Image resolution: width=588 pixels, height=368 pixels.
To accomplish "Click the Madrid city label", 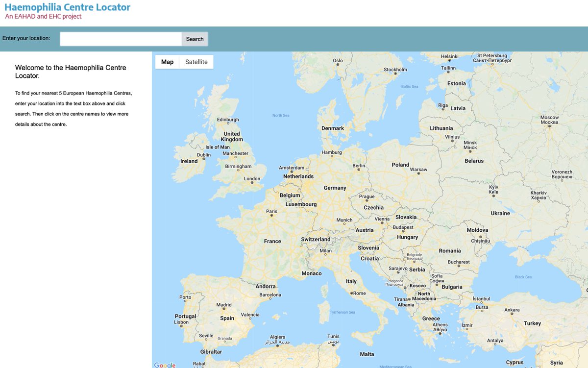I will coord(224,305).
